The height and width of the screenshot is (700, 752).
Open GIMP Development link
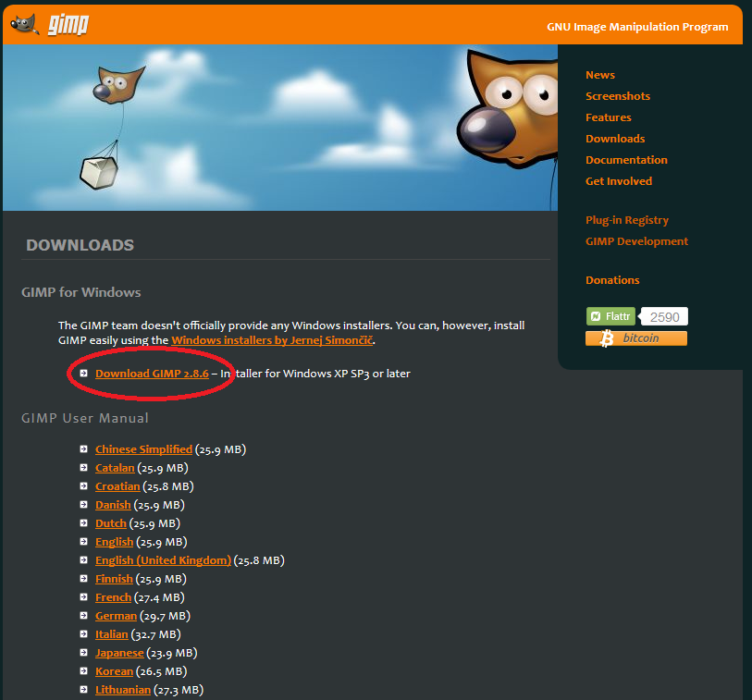click(636, 241)
